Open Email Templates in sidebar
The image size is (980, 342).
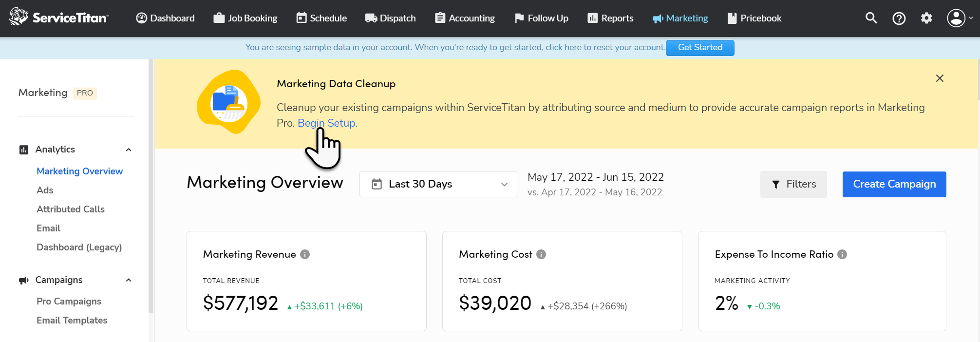tap(72, 320)
